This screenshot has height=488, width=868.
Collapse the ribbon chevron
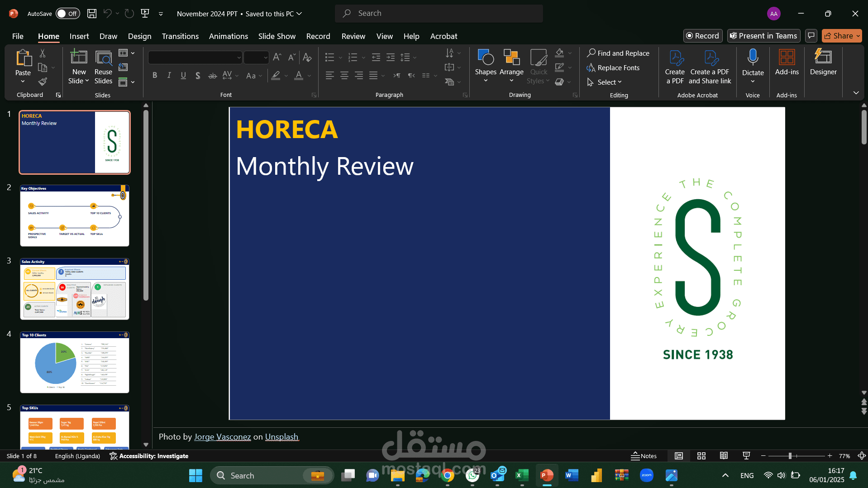(856, 93)
